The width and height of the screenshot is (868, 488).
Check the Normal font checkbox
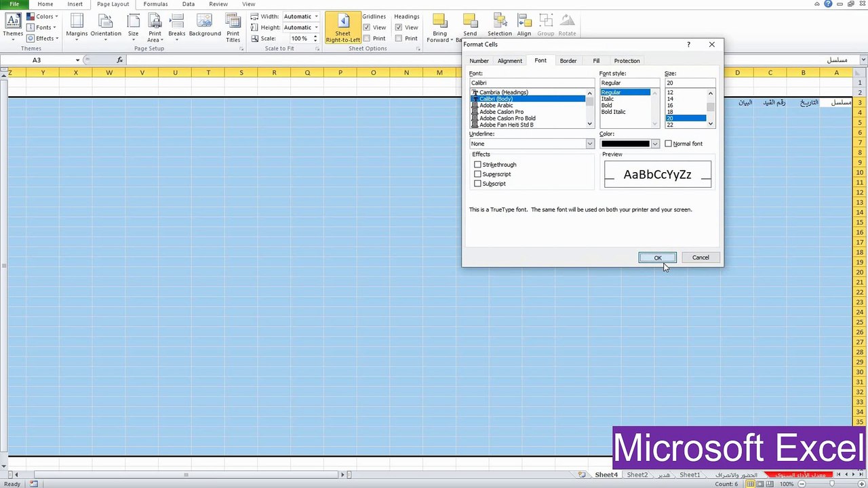[x=668, y=144]
